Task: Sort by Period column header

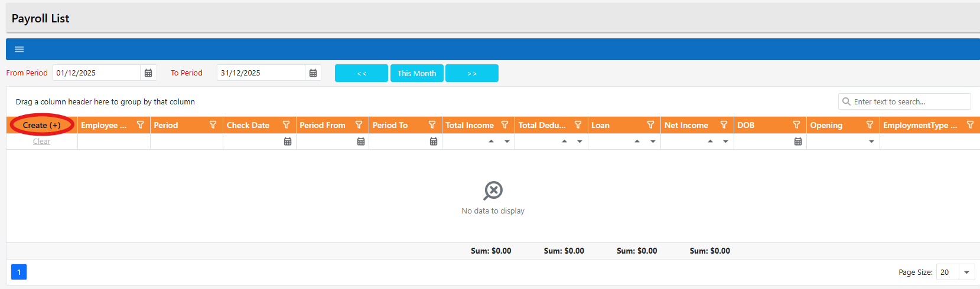Action: pyautogui.click(x=166, y=125)
